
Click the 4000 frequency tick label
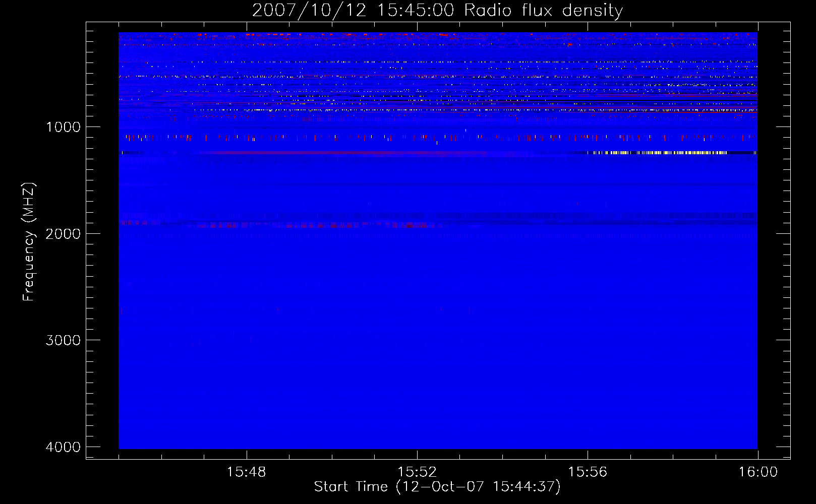point(63,447)
